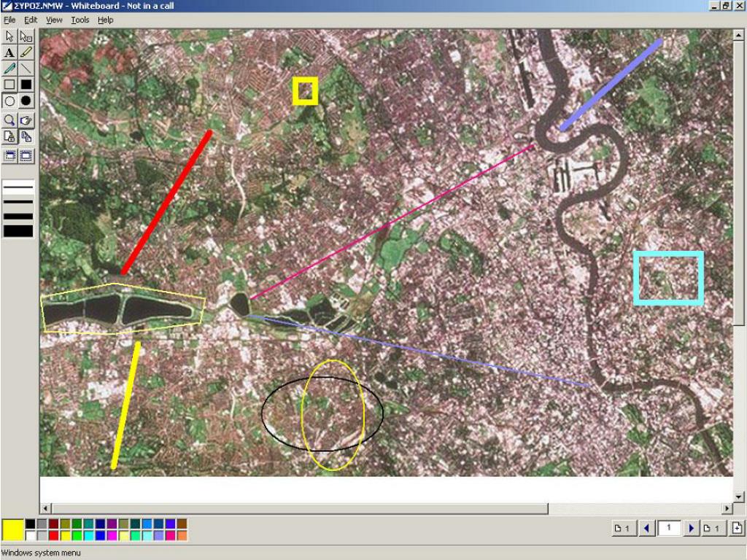Go to the previous page arrow
The height and width of the screenshot is (560, 747).
[x=646, y=528]
